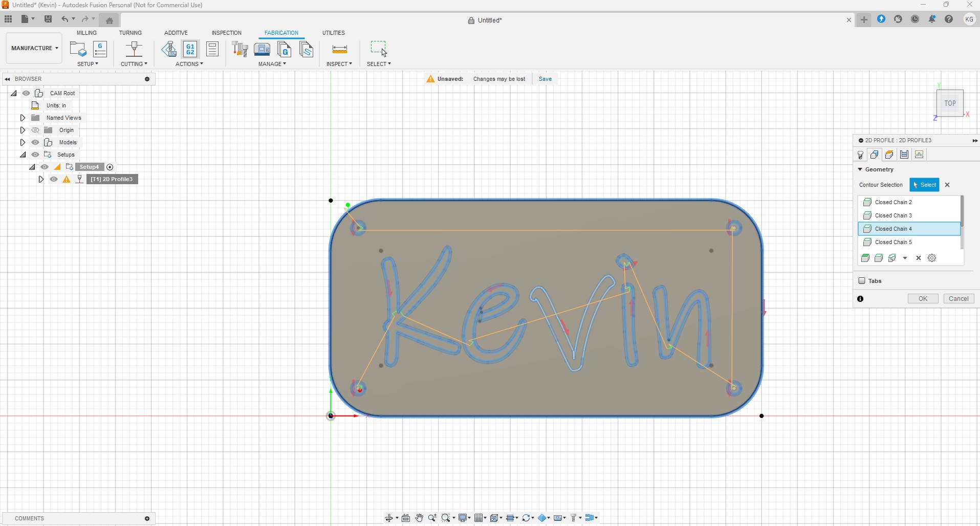This screenshot has height=526, width=980.
Task: Create a New Setup from ribbon
Action: (78, 49)
